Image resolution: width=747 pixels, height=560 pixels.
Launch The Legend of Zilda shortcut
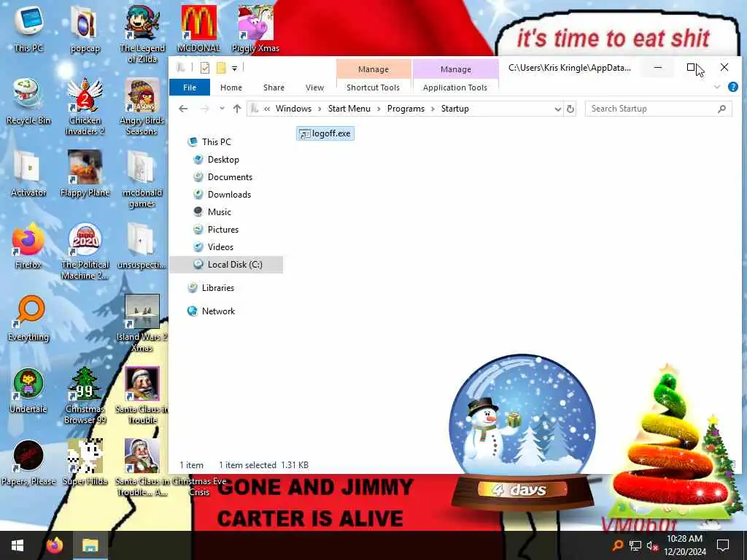tap(142, 34)
